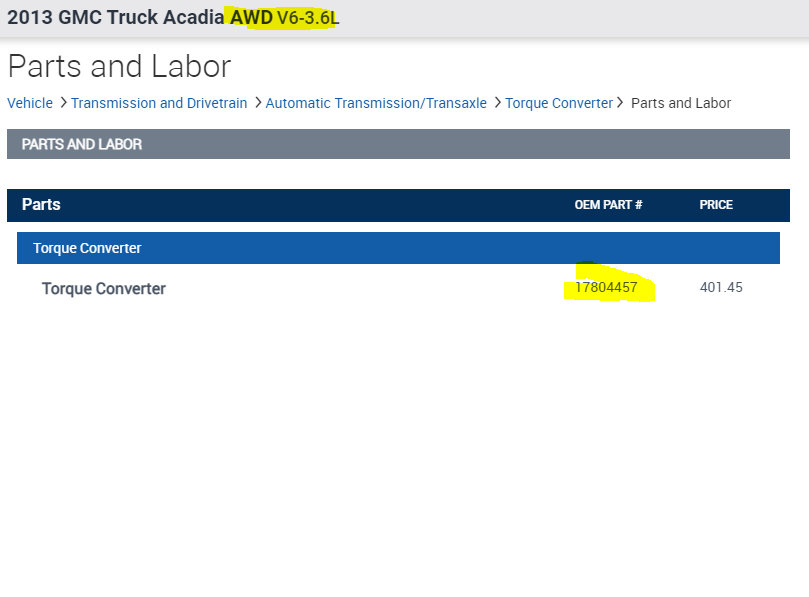
Task: Open Automatic Transmission/Transaxle breadcrumb link
Action: tap(376, 103)
